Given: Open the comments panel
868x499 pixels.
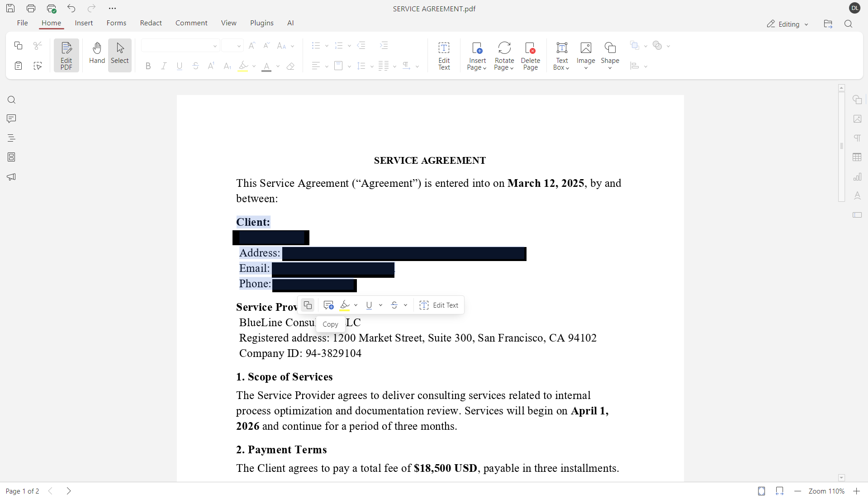Looking at the screenshot, I should point(11,119).
